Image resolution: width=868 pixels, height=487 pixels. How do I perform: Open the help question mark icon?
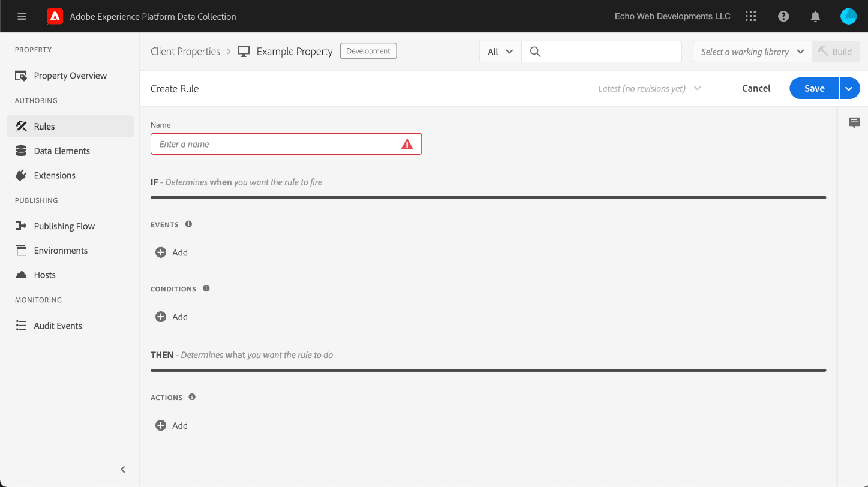783,17
